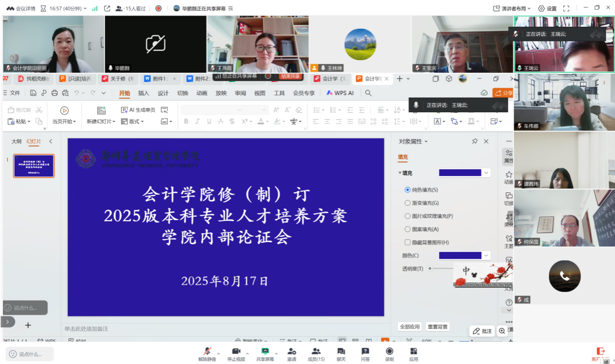Switch to the Design (设计) tab

pos(163,93)
